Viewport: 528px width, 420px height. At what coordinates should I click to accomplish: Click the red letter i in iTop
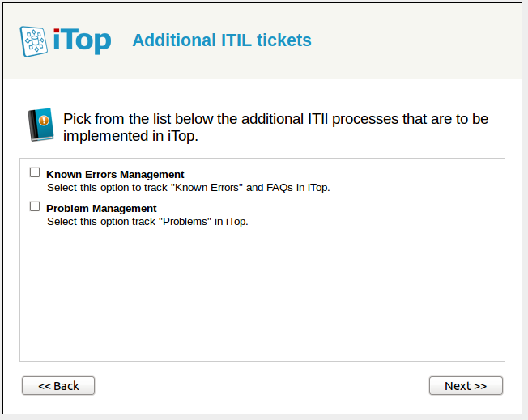click(59, 40)
